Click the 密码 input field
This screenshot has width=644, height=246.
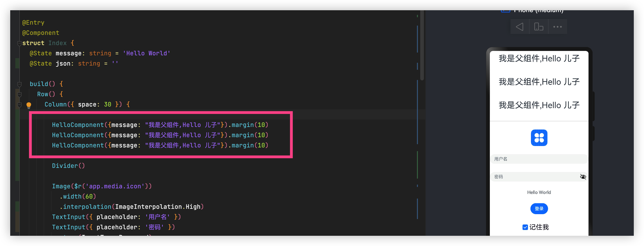539,177
